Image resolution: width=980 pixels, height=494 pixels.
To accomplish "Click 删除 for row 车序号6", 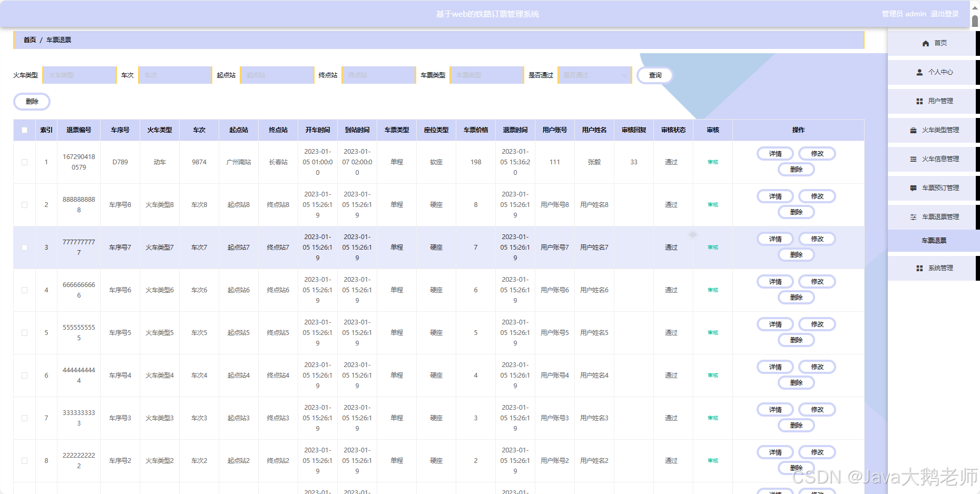I will 796,298.
